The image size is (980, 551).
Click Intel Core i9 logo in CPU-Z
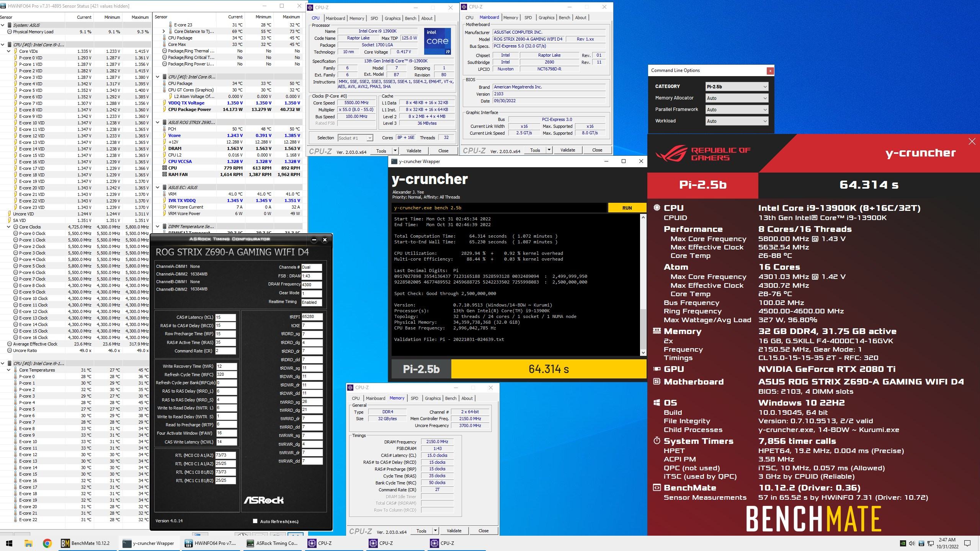(x=437, y=41)
